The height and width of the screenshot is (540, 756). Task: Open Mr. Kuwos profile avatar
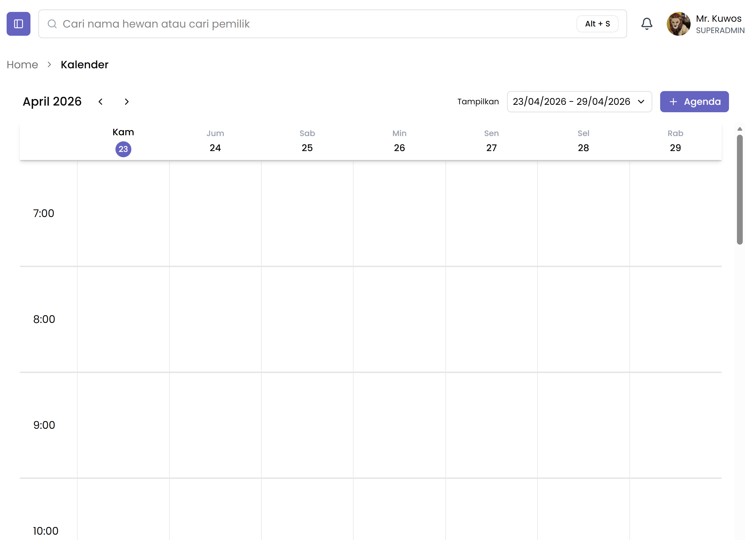(x=678, y=24)
